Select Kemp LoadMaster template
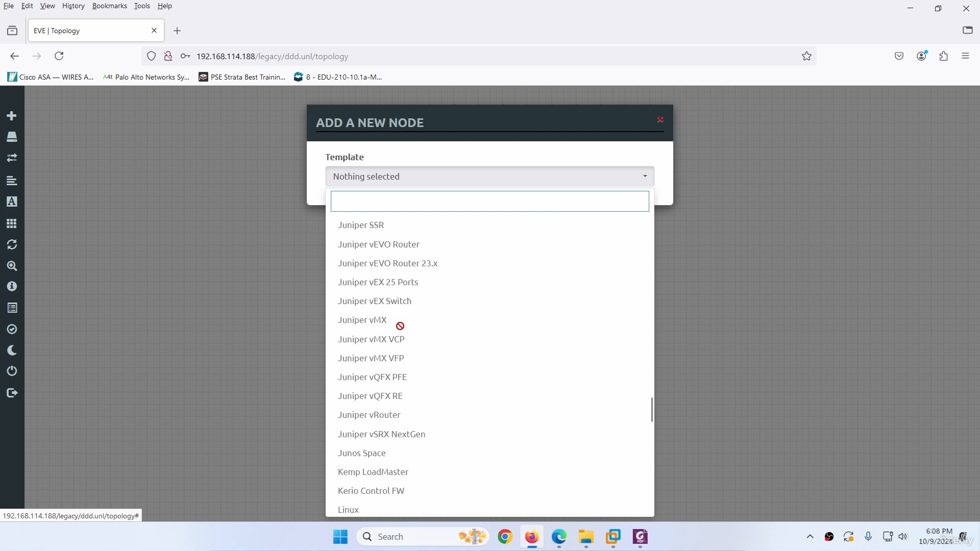Screen dimensions: 980x551 tap(489, 472)
